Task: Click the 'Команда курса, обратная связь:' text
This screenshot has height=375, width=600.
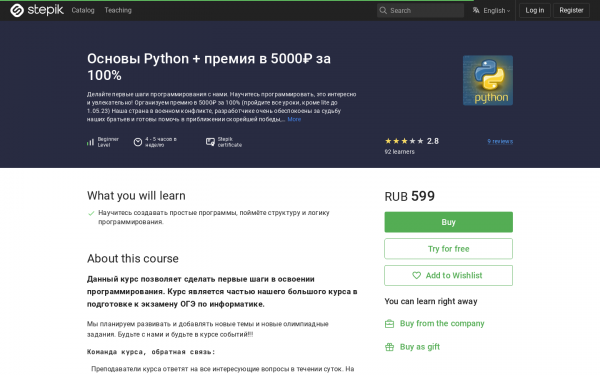Action: [151, 352]
